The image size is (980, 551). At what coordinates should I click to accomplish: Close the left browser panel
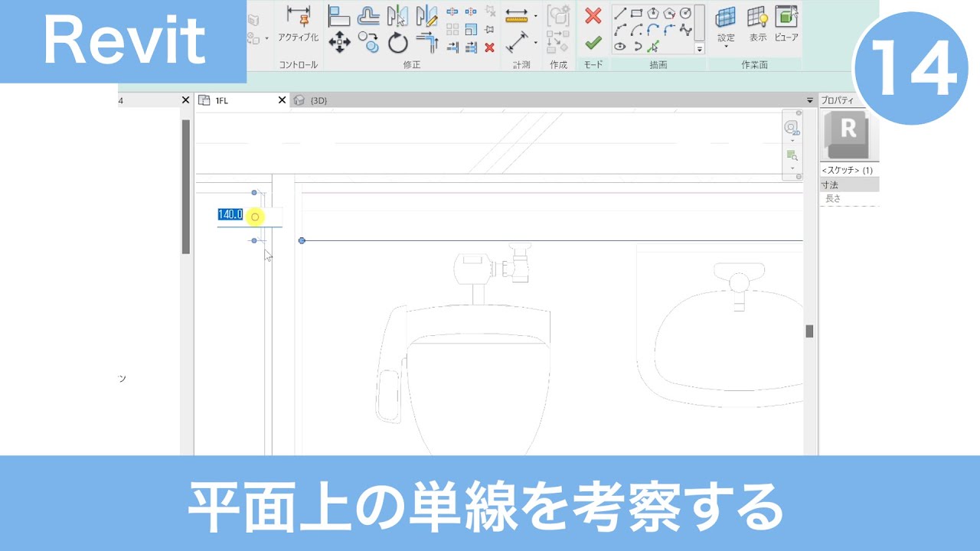(x=185, y=100)
